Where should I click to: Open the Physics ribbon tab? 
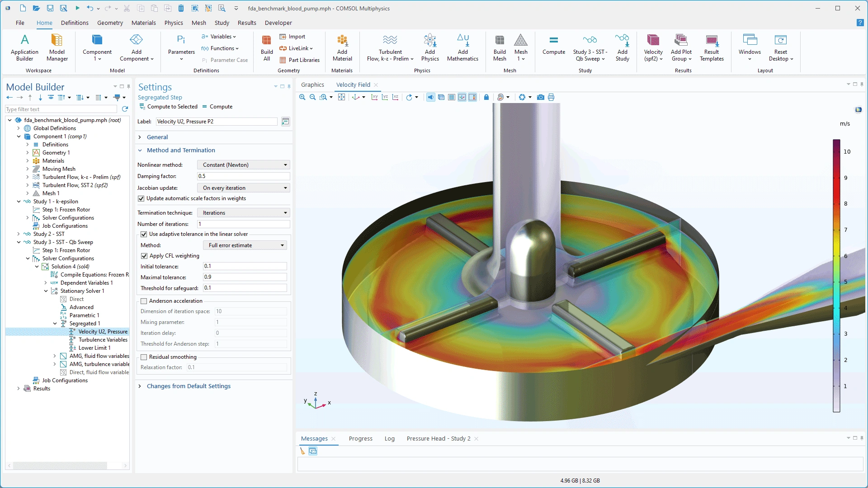pyautogui.click(x=174, y=23)
